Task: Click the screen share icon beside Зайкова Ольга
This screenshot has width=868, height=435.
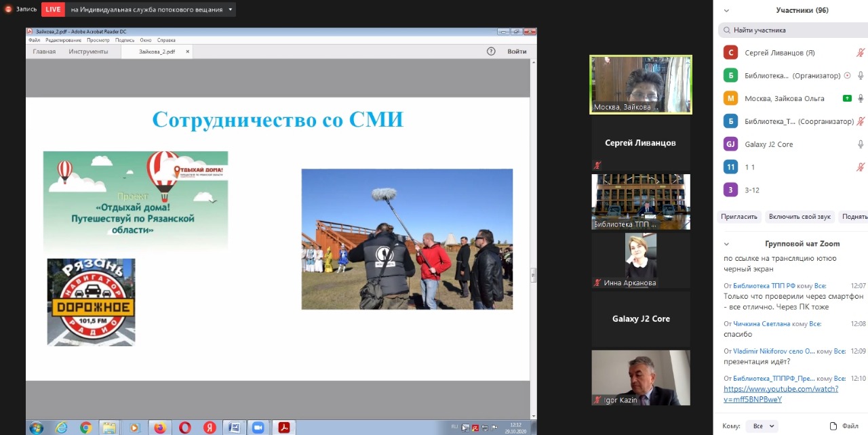Action: 847,98
